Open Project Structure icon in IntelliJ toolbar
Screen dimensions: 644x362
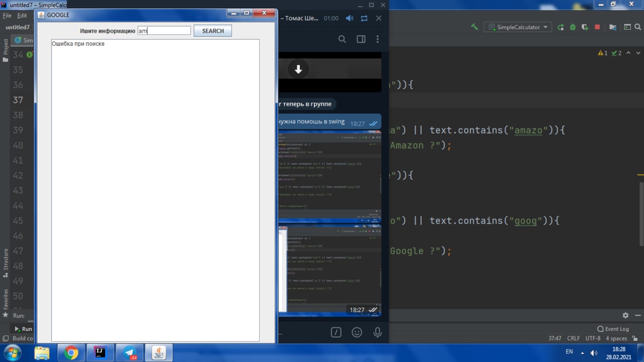(x=613, y=27)
